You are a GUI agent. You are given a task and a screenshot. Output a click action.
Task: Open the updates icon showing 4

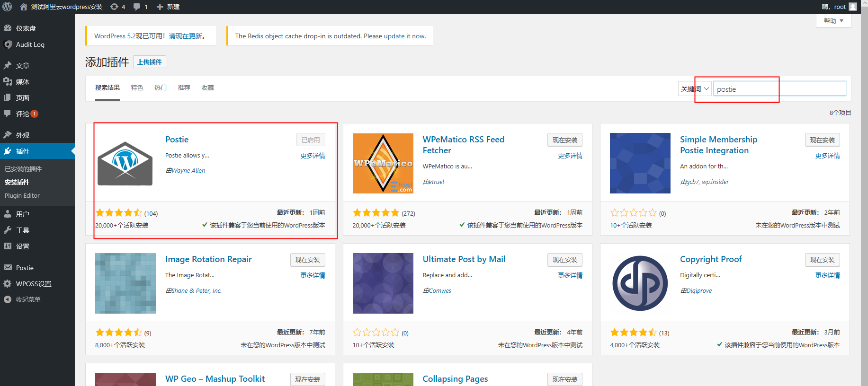(x=117, y=7)
